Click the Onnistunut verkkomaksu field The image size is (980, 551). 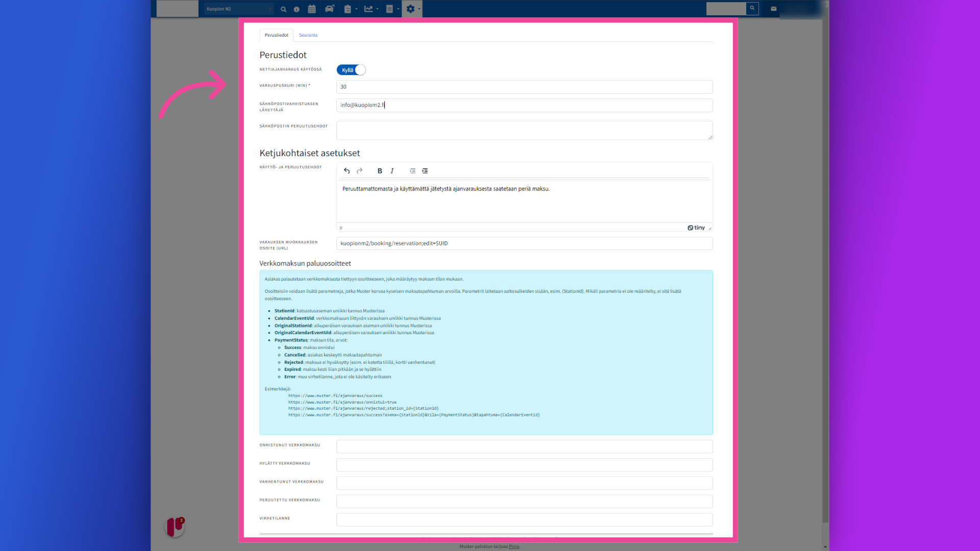(x=524, y=446)
